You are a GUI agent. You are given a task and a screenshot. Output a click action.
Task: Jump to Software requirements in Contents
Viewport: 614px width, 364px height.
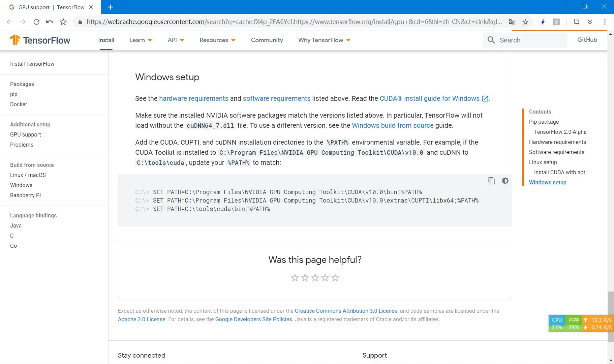tap(557, 152)
